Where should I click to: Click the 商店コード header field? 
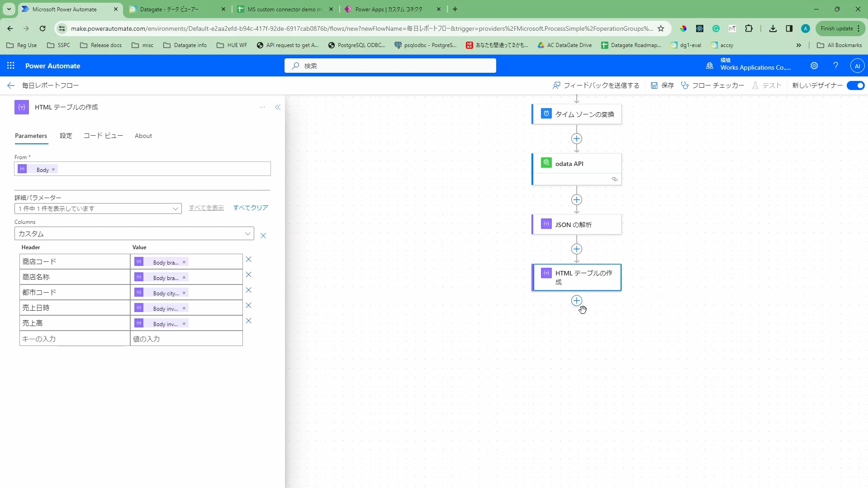tap(75, 262)
